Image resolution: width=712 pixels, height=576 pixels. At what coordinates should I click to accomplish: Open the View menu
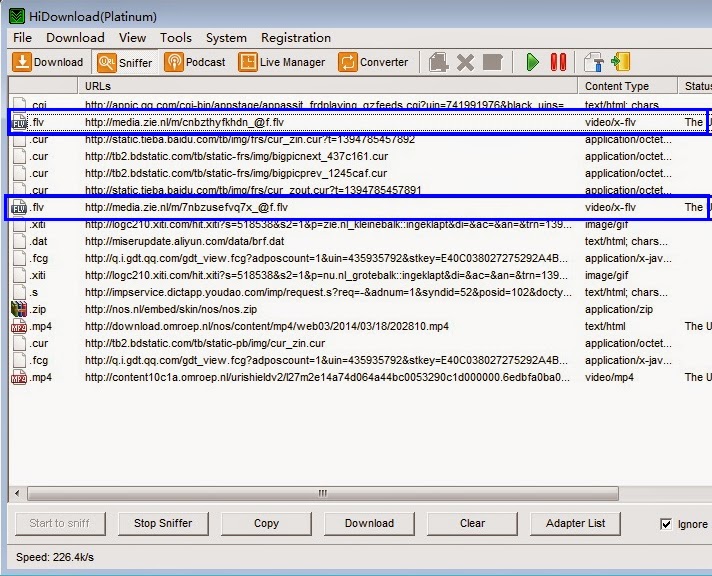click(132, 38)
